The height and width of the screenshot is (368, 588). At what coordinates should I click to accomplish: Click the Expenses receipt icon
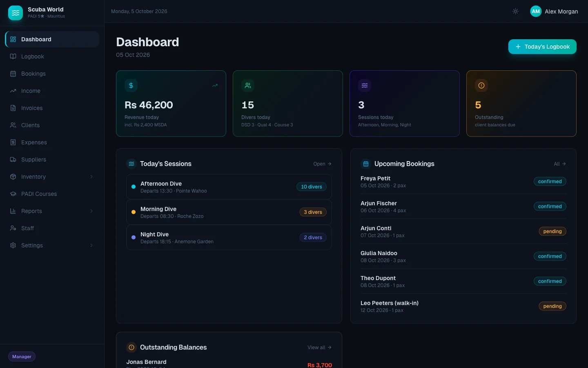13,142
